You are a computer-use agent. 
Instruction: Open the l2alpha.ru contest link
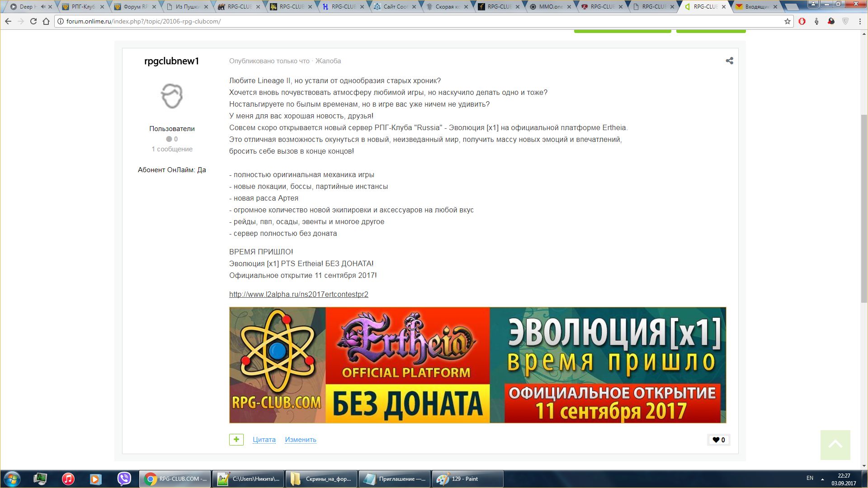(x=299, y=294)
